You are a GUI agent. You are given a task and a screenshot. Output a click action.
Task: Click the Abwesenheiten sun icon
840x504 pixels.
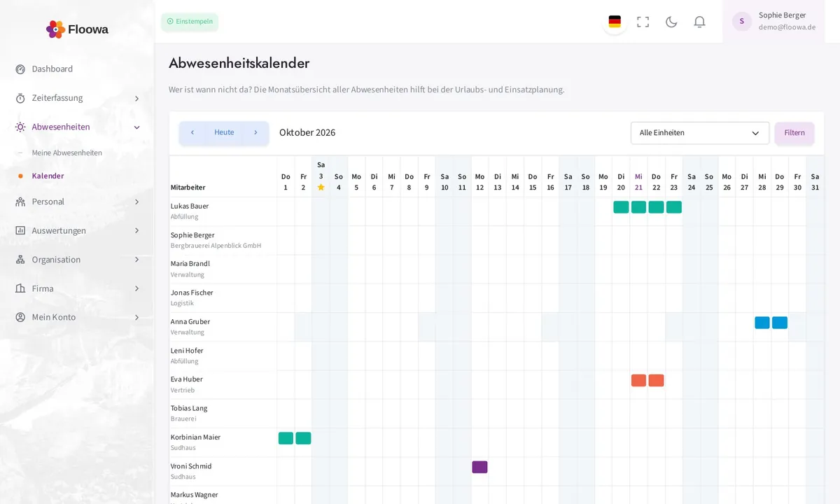20,127
